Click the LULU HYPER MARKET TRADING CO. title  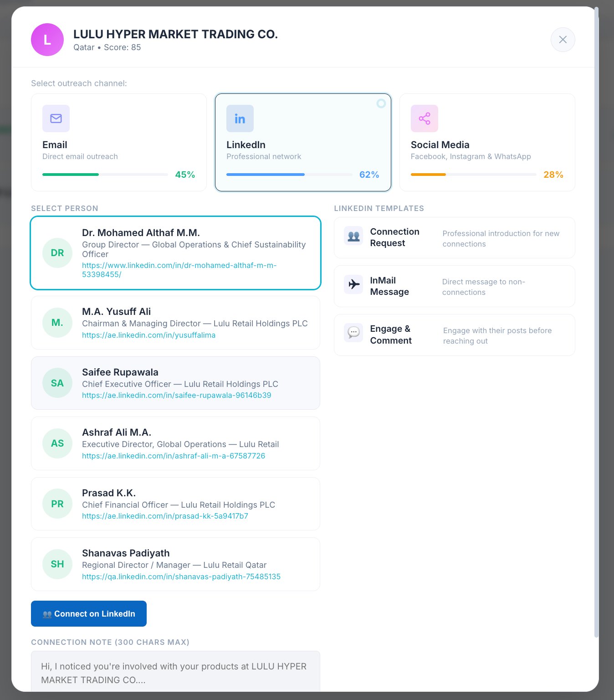tap(175, 34)
